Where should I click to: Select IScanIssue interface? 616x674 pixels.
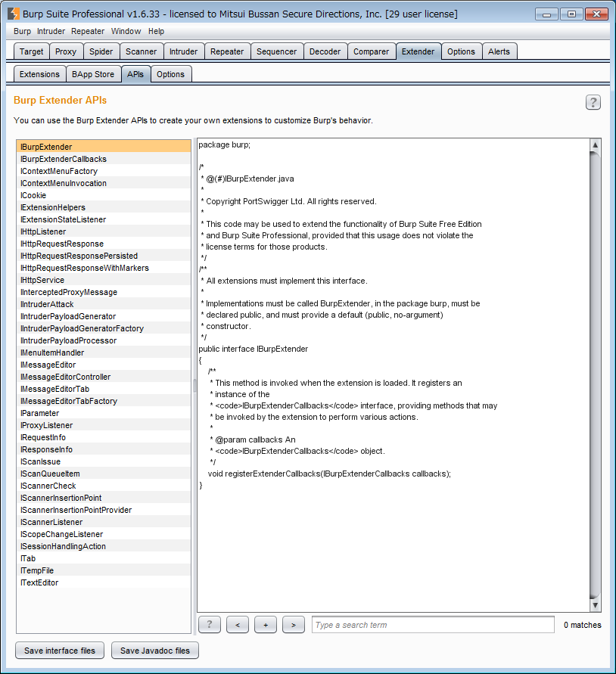pos(104,461)
